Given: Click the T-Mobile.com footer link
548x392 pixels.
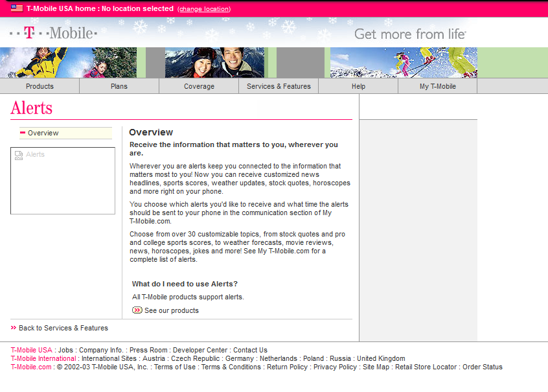Looking at the screenshot, I should click(x=31, y=367).
